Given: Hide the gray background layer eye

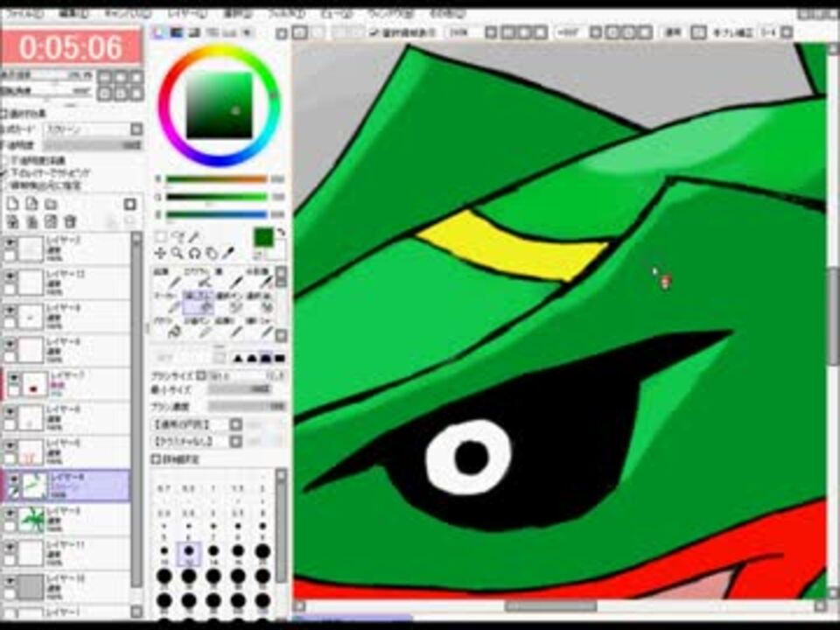Looking at the screenshot, I should click(x=10, y=581).
